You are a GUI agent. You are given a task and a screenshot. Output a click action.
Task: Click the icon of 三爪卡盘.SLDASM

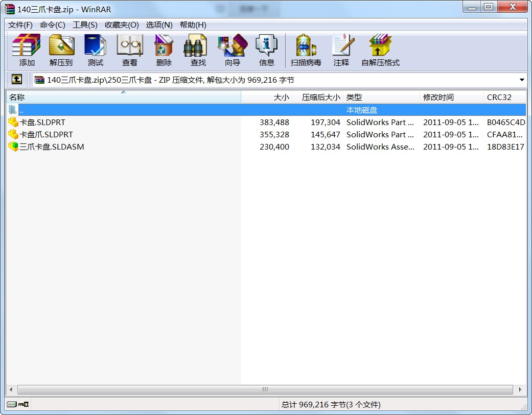[13, 147]
